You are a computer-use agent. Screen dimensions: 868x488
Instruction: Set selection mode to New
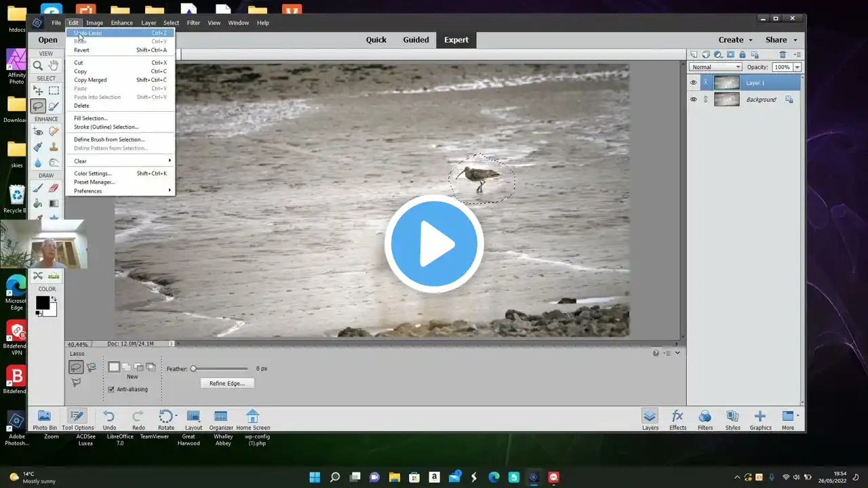[114, 367]
